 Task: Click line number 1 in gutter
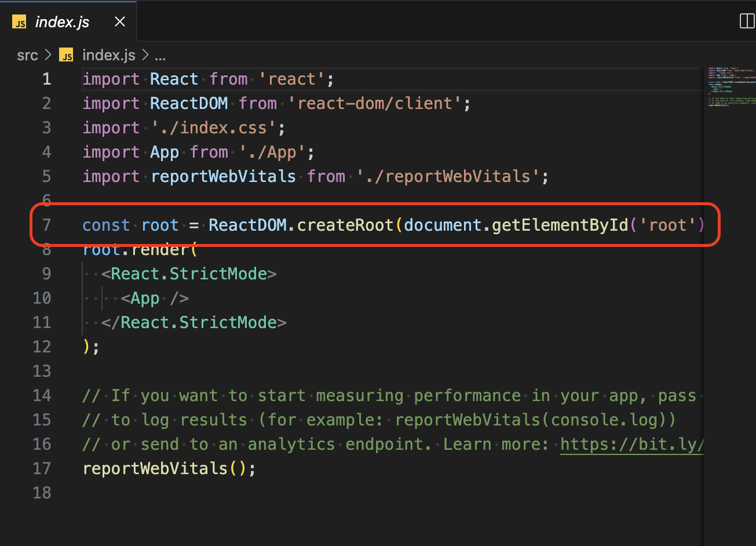(46, 79)
